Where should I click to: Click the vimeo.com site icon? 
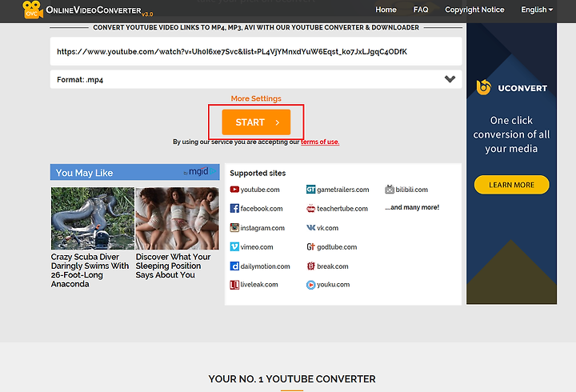[234, 247]
